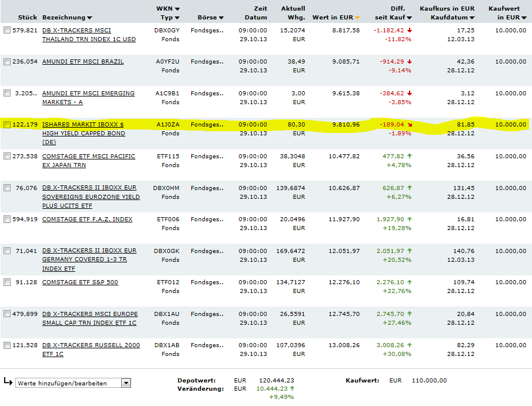Select the iShares Markit iBoxx row checkbox
Screen dimensions: 532x406
[x=7, y=125]
